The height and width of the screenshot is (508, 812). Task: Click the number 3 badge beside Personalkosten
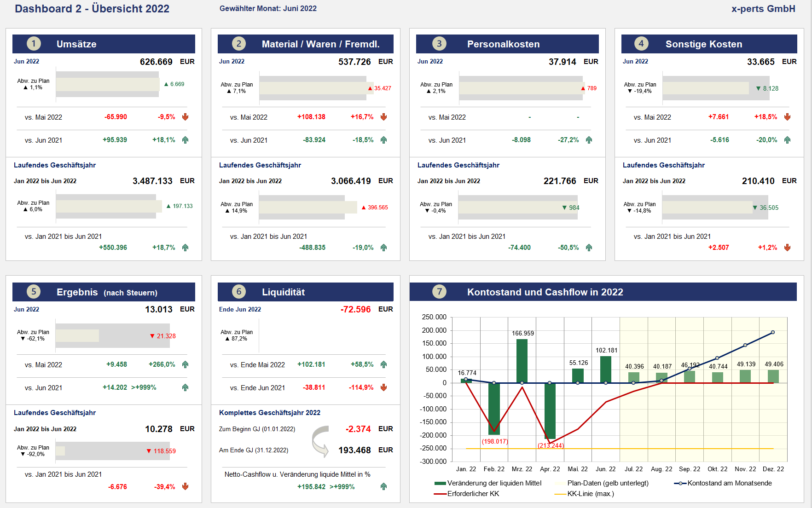pos(439,44)
